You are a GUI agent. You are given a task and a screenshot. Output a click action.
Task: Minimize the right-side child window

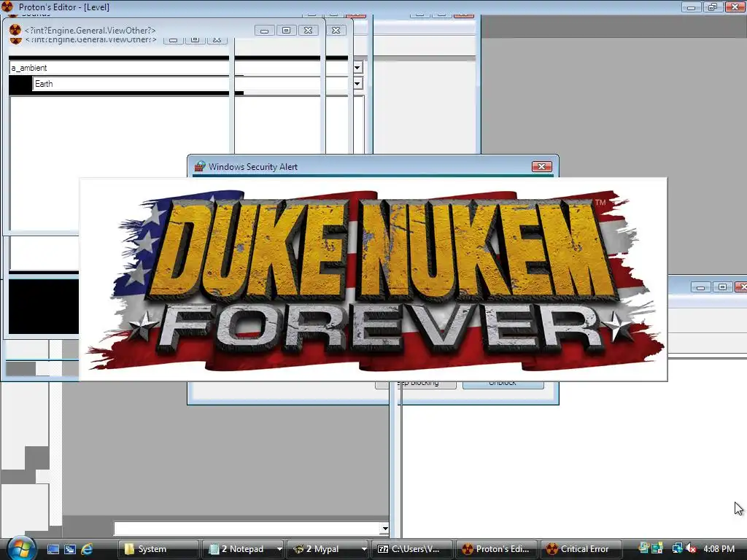pyautogui.click(x=700, y=287)
